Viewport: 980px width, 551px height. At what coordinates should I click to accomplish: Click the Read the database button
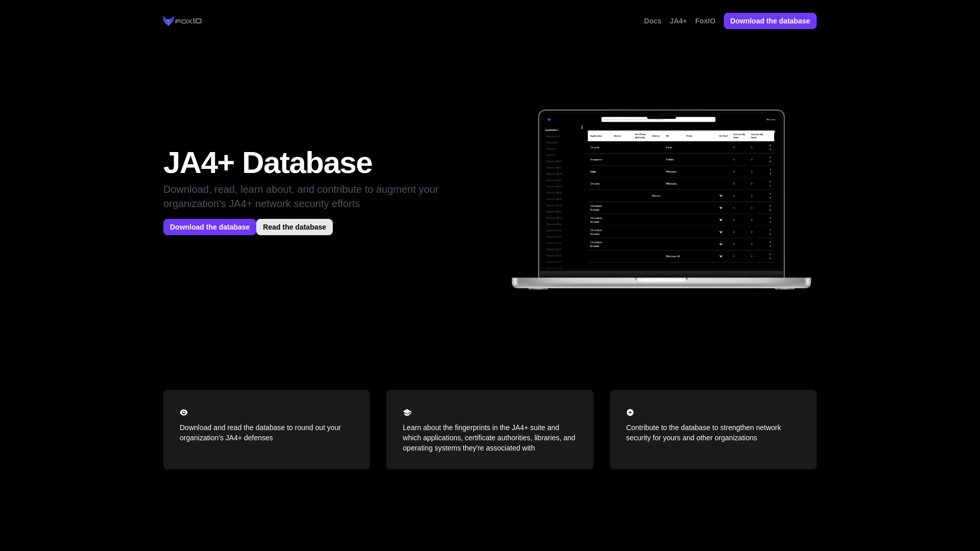[294, 227]
